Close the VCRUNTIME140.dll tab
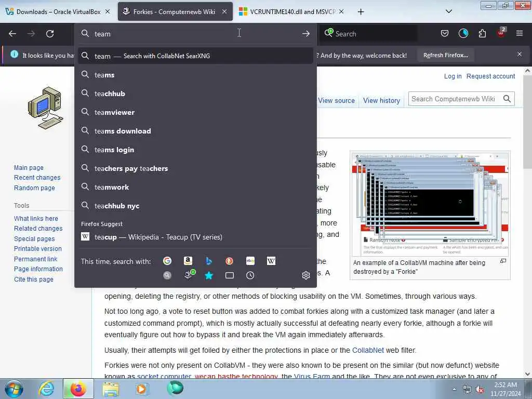This screenshot has width=532, height=399. pos(341,11)
